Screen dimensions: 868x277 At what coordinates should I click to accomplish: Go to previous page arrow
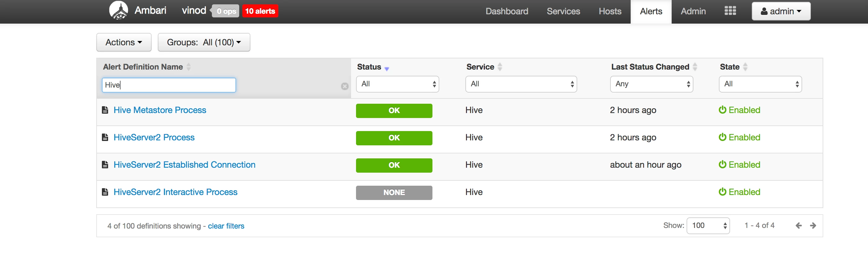(799, 225)
